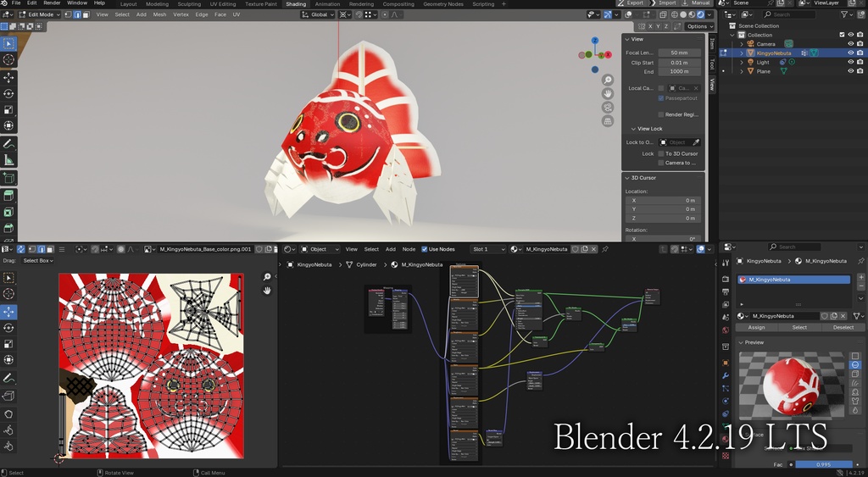Hide KingyoNebuta object via eye icon

[x=851, y=53]
